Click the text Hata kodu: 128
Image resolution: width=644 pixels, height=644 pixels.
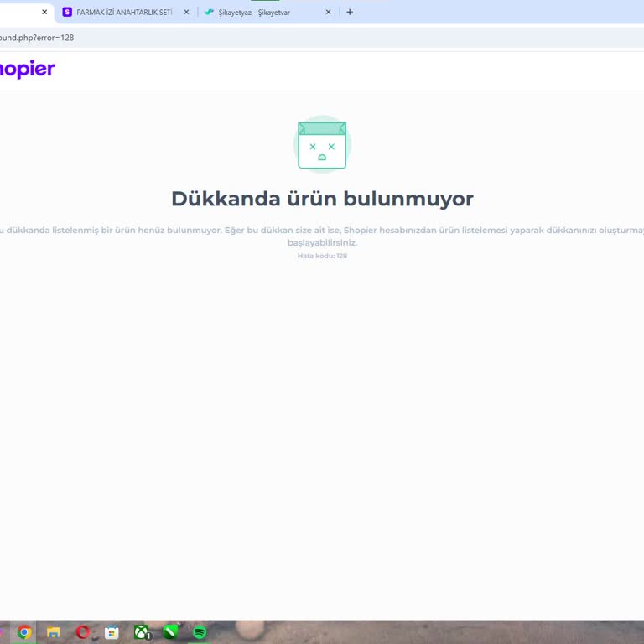click(322, 256)
